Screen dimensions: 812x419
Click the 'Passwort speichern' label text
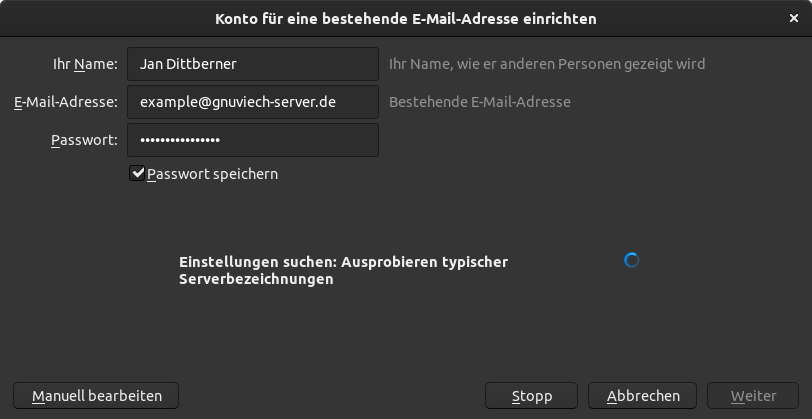coord(212,174)
